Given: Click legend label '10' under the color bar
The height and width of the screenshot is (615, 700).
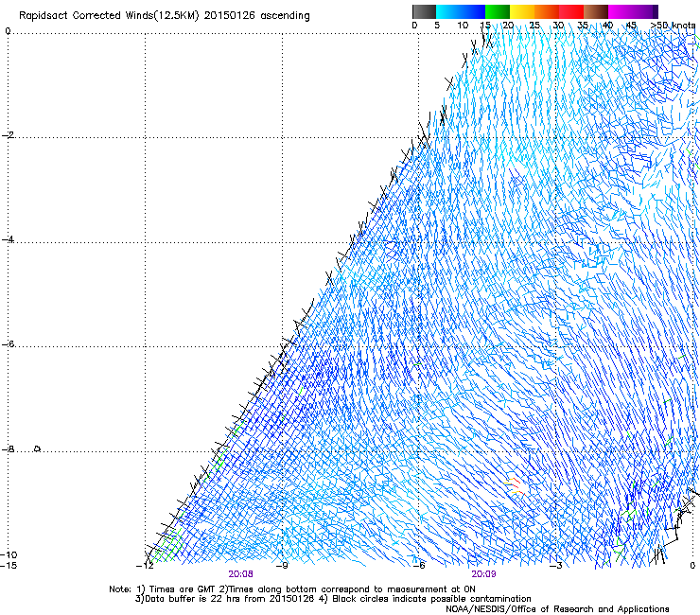Looking at the screenshot, I should point(463,26).
